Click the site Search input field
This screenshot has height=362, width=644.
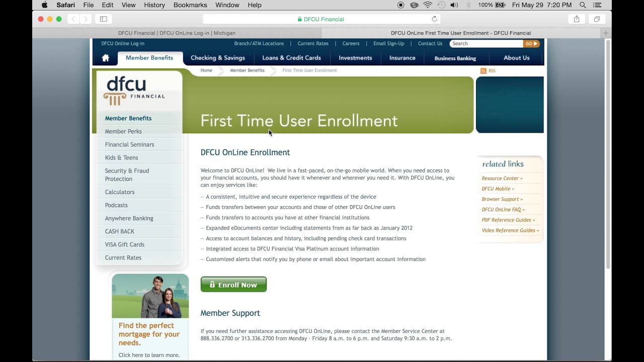coord(486,44)
